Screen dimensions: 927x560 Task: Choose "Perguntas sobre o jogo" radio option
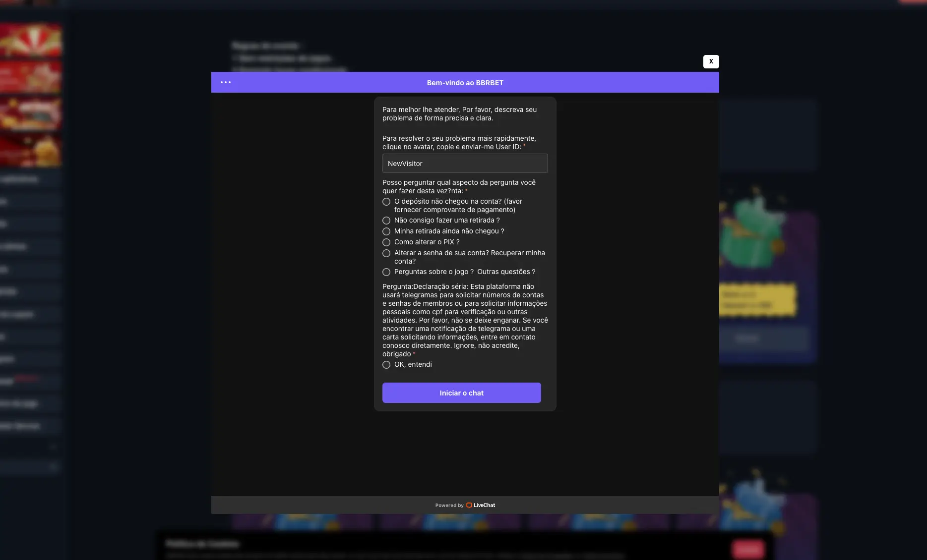(x=386, y=272)
